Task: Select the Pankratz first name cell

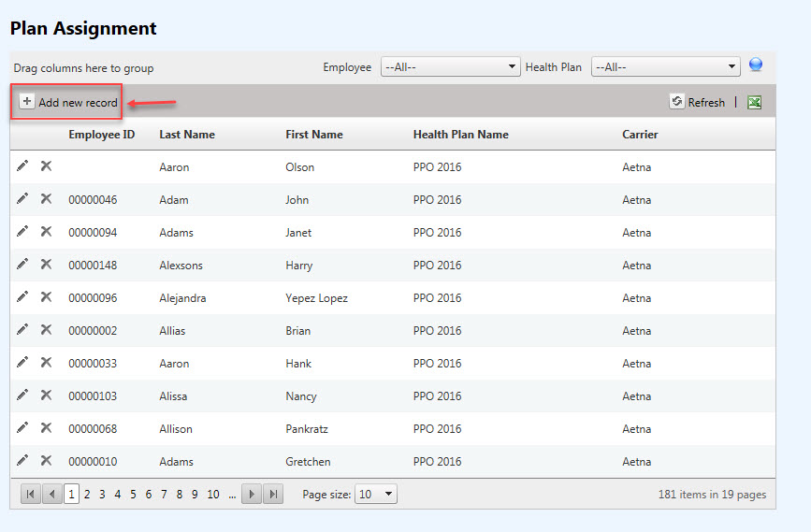Action: pos(307,428)
